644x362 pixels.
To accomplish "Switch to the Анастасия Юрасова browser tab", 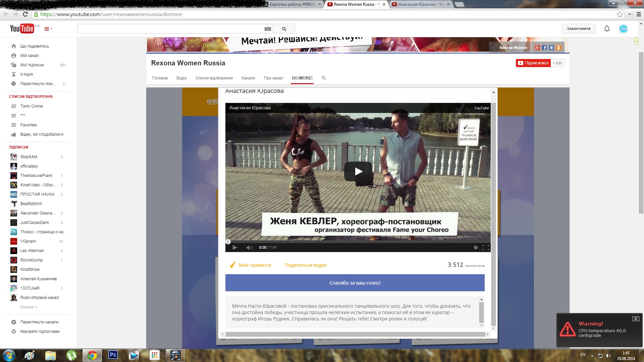I will [x=421, y=4].
